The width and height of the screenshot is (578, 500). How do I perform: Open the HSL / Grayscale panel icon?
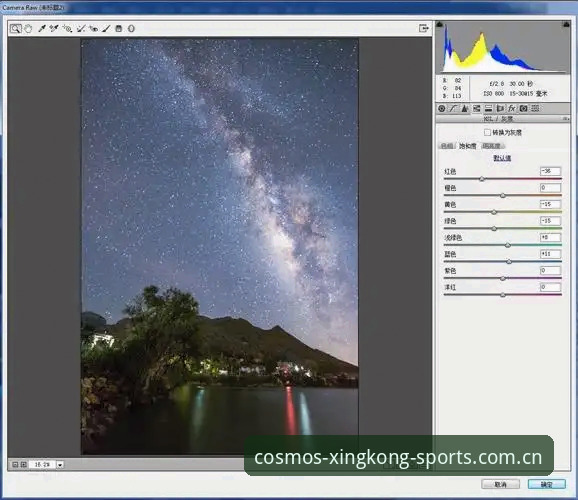coord(477,108)
